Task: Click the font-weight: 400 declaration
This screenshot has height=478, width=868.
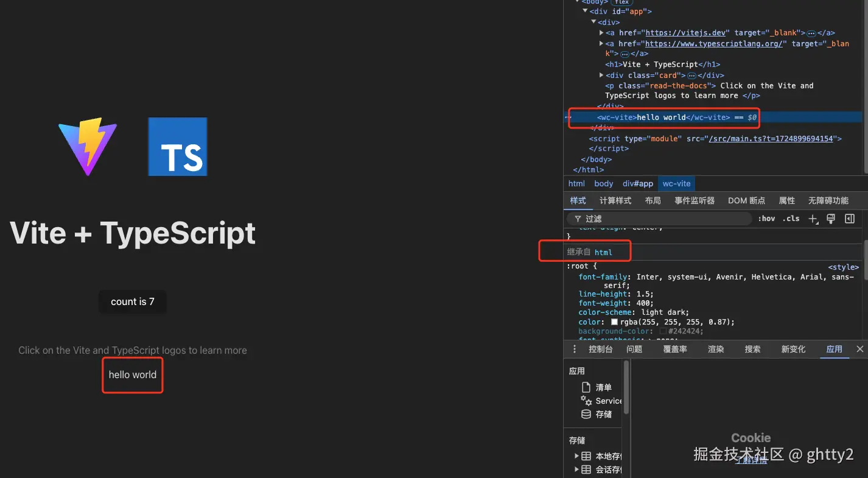Action: click(x=616, y=303)
